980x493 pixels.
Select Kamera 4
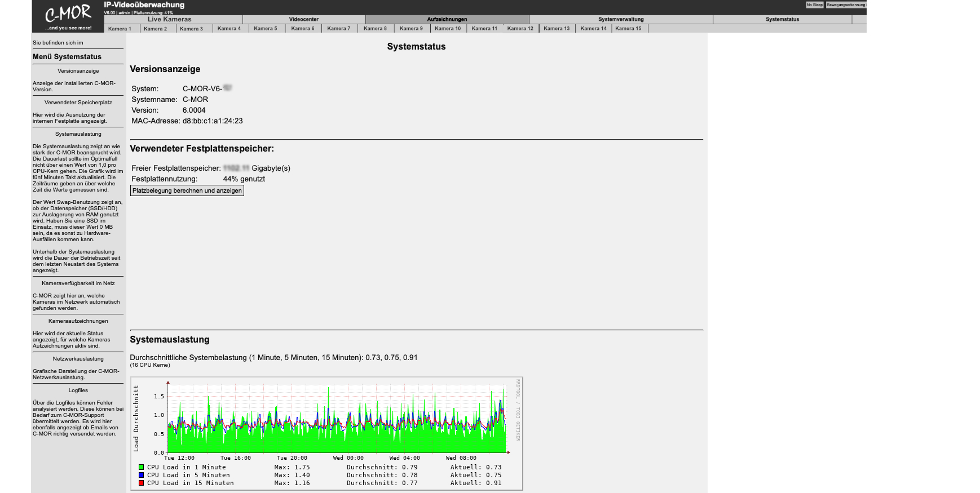coord(229,28)
